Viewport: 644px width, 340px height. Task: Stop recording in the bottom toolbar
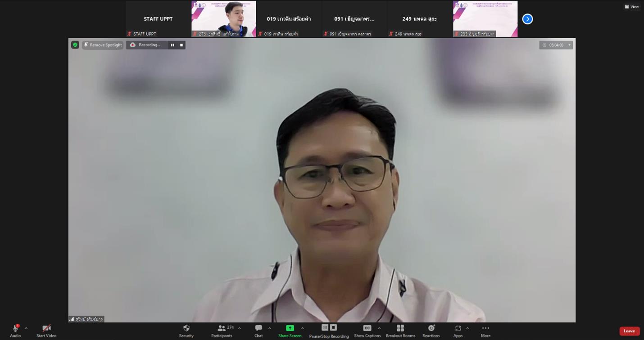click(x=333, y=327)
